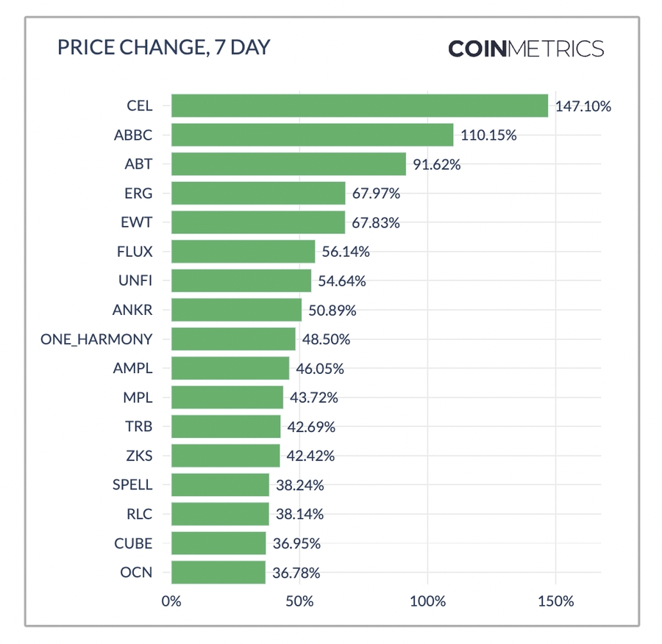Viewport: 662px width, 644px height.
Task: Click the CEL green bar
Action: [x=360, y=105]
